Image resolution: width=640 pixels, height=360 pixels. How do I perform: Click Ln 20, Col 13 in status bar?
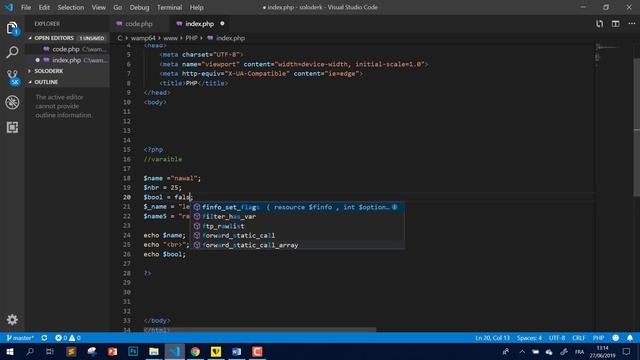pyautogui.click(x=492, y=338)
